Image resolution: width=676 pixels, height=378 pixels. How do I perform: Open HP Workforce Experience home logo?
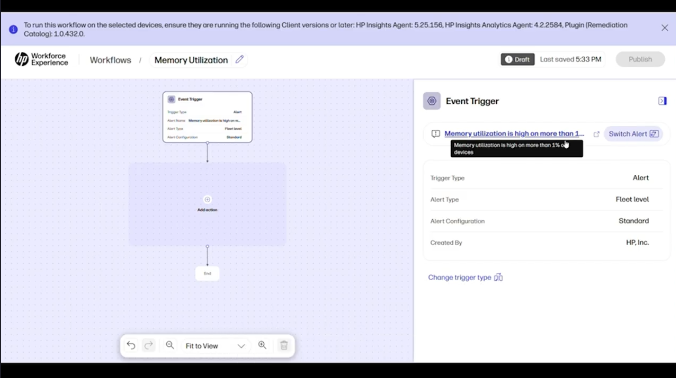click(41, 59)
